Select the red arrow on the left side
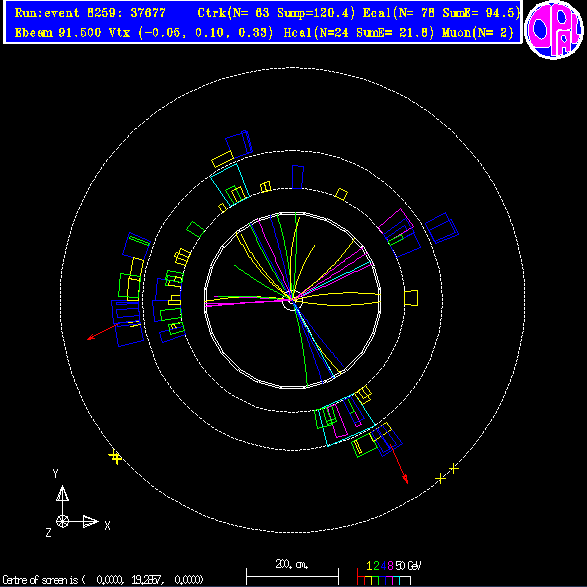Screen dimensions: 587x587 tap(102, 332)
